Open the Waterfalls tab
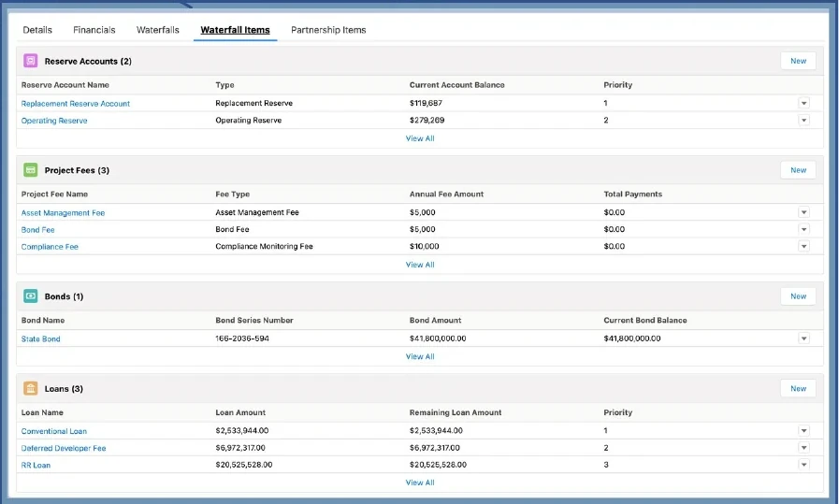Viewport: 839px width, 504px height. (x=158, y=30)
